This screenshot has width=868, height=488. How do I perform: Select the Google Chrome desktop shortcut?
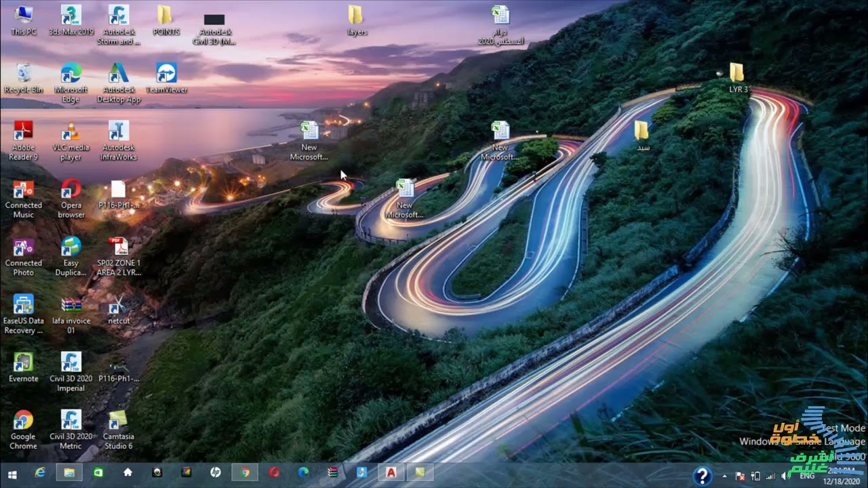(x=24, y=430)
